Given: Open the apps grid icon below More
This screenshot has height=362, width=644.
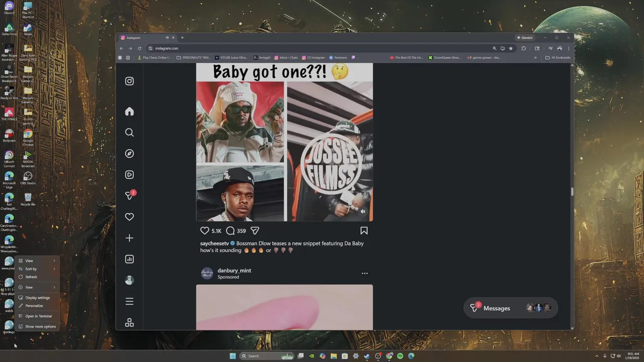Looking at the screenshot, I should tap(129, 322).
